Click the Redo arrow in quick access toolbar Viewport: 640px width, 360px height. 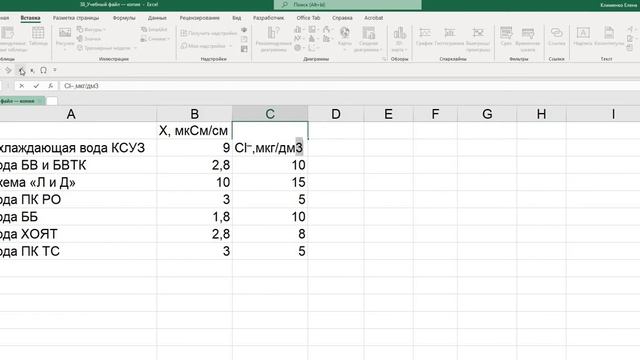(9, 70)
